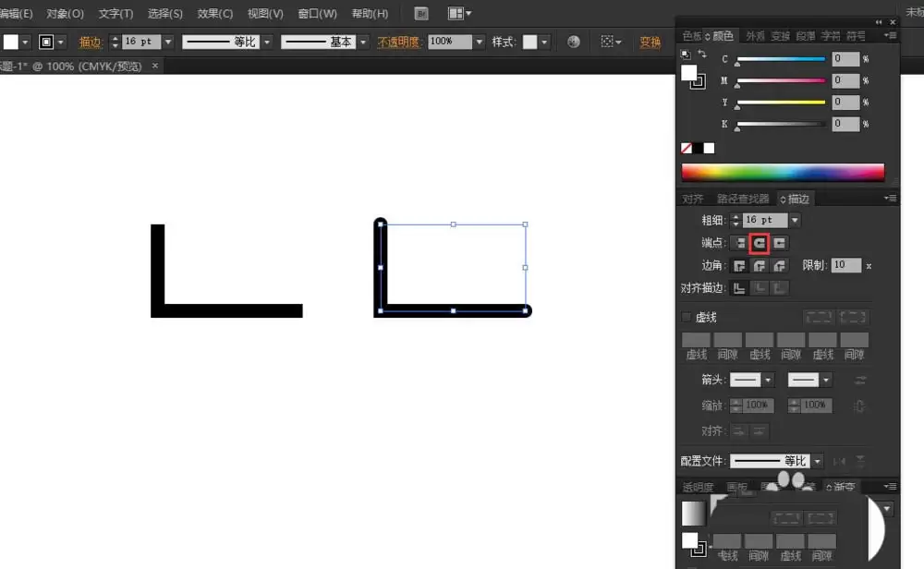924x569 pixels.
Task: Switch to the 色板 swatches tab
Action: pos(692,37)
